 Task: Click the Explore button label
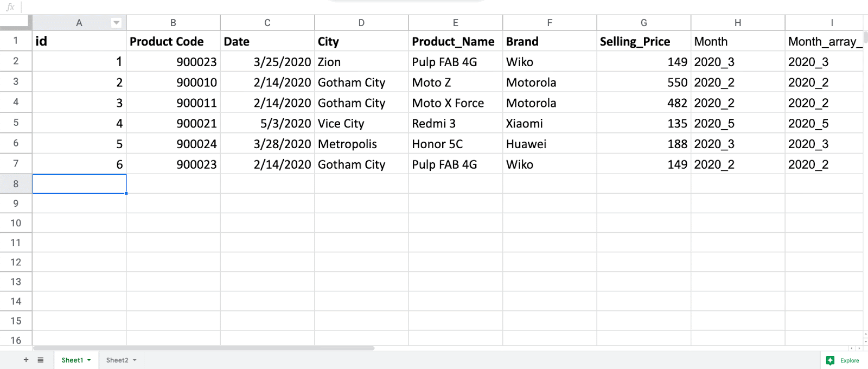850,360
